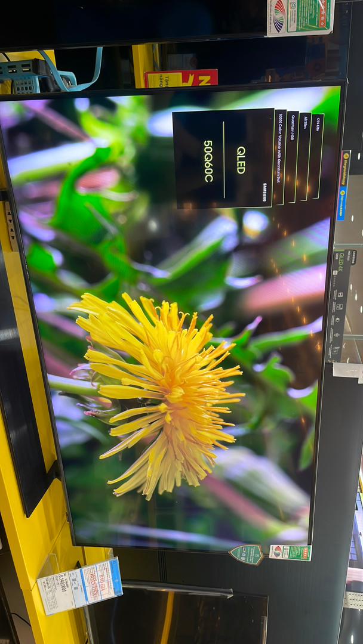Open the 100% Color Volume with Quantum Dot tab
This screenshot has width=363, height=644.
point(281,157)
